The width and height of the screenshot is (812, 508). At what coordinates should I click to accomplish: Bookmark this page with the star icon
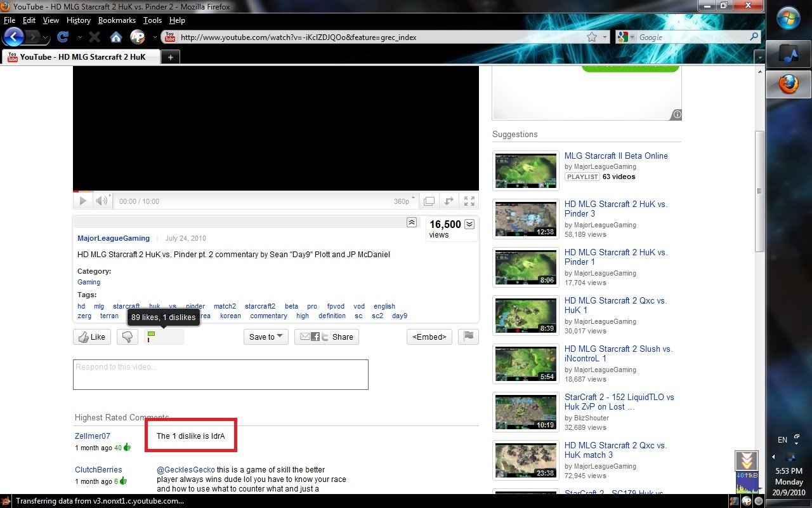pos(592,37)
